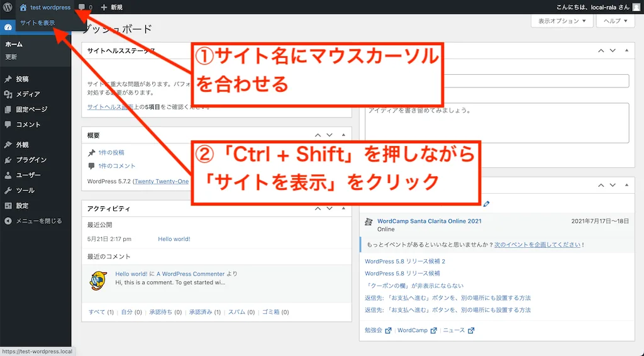644x356 pixels.
Task: Click the 固定ページ icon in sidebar
Action: [x=8, y=109]
